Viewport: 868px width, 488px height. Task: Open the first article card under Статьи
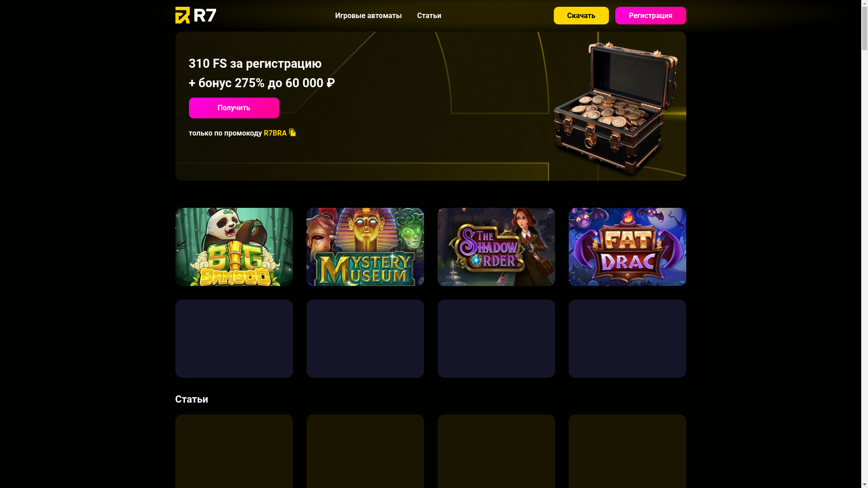[x=234, y=451]
